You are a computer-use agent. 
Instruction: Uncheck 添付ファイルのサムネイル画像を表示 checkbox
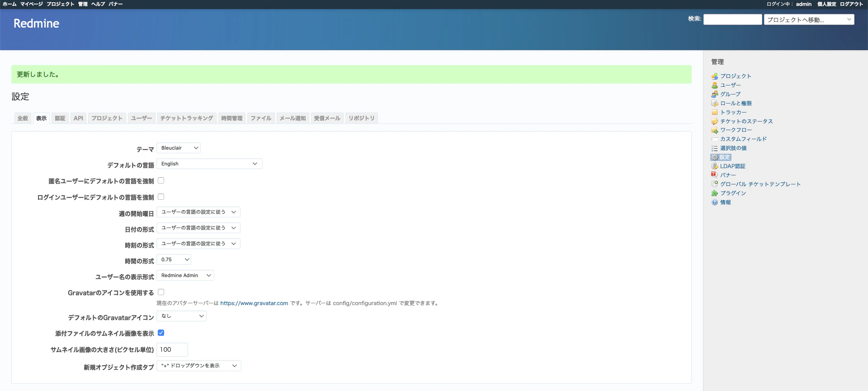[161, 333]
